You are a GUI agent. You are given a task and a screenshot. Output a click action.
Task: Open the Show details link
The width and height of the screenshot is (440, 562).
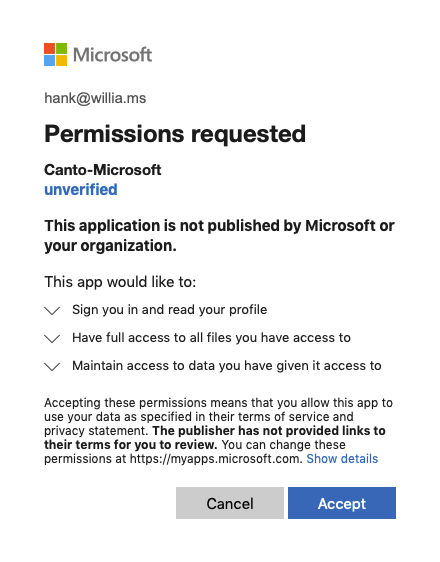[342, 459]
